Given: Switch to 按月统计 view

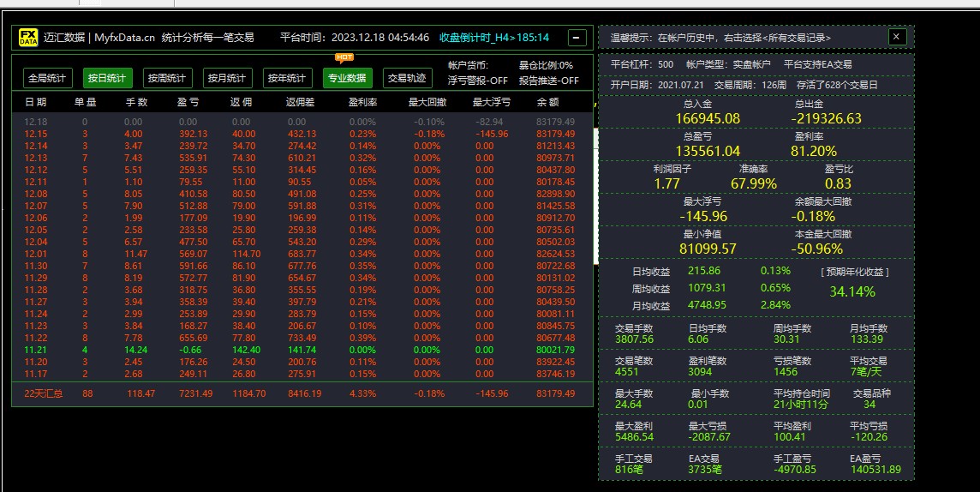Looking at the screenshot, I should 227,78.
